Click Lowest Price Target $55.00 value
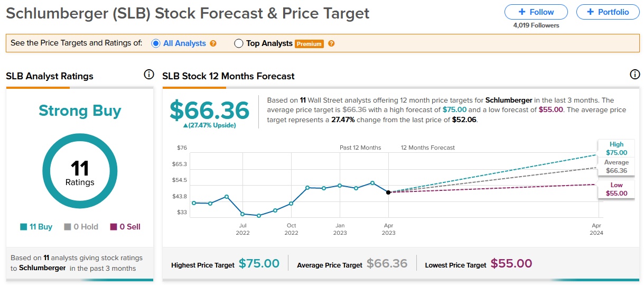644x285 pixels. 511,263
